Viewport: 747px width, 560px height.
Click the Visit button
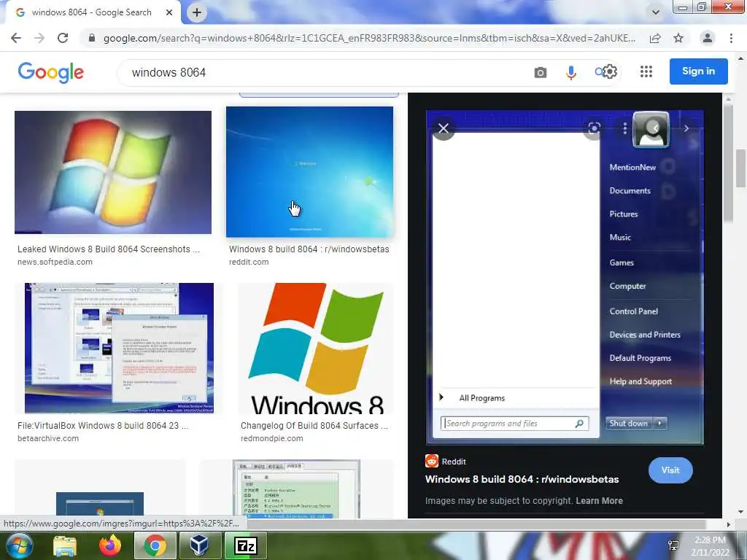tap(670, 470)
